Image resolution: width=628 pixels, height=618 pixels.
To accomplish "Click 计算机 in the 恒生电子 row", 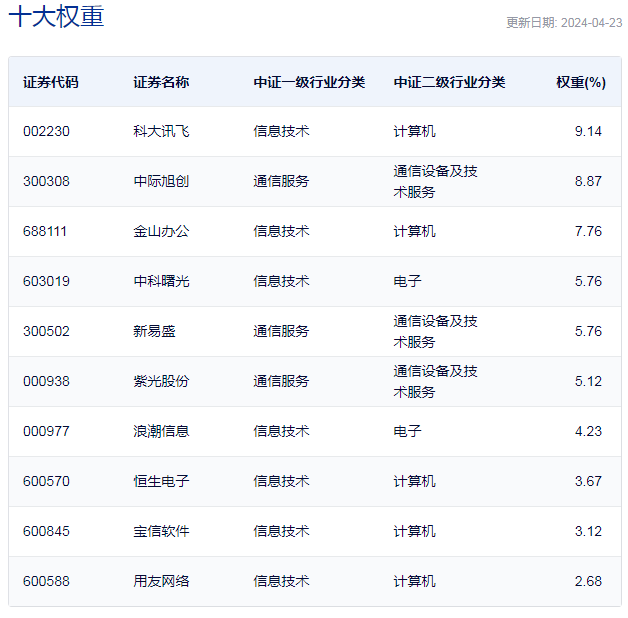I will [415, 481].
